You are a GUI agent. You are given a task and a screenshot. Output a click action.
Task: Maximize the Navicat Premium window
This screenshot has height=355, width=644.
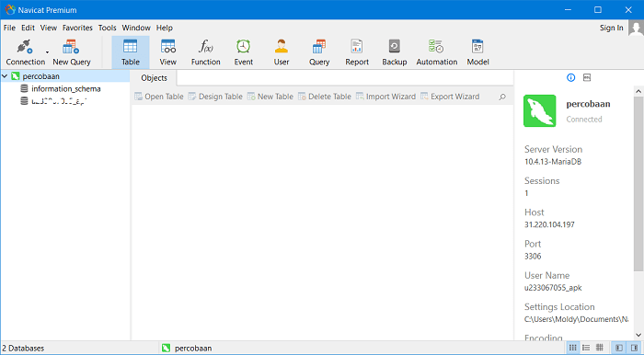pos(598,10)
